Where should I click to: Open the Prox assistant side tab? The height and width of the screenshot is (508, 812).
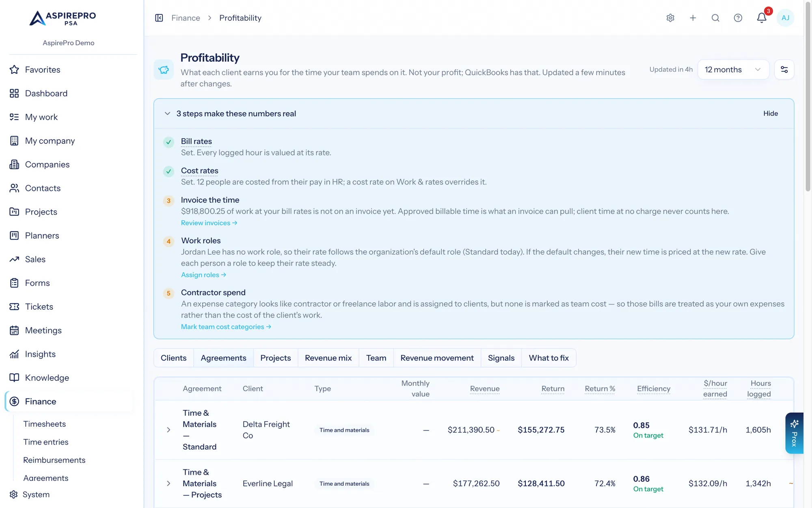coord(794,433)
